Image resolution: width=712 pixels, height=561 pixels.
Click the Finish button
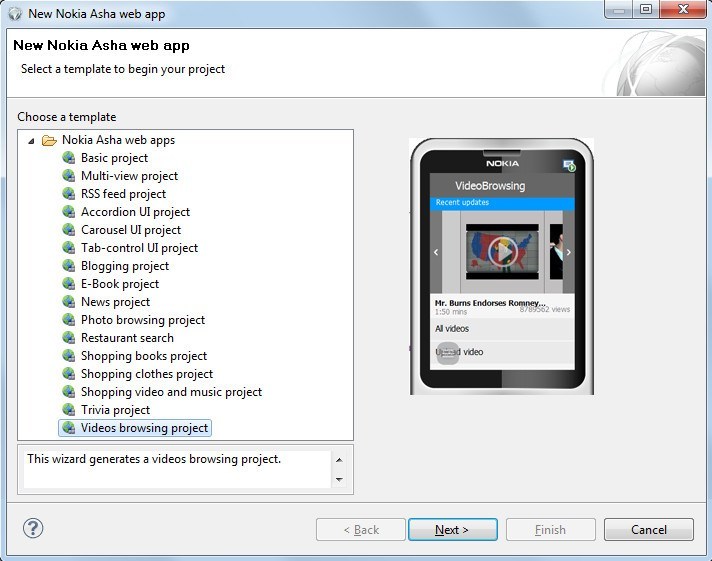click(550, 530)
